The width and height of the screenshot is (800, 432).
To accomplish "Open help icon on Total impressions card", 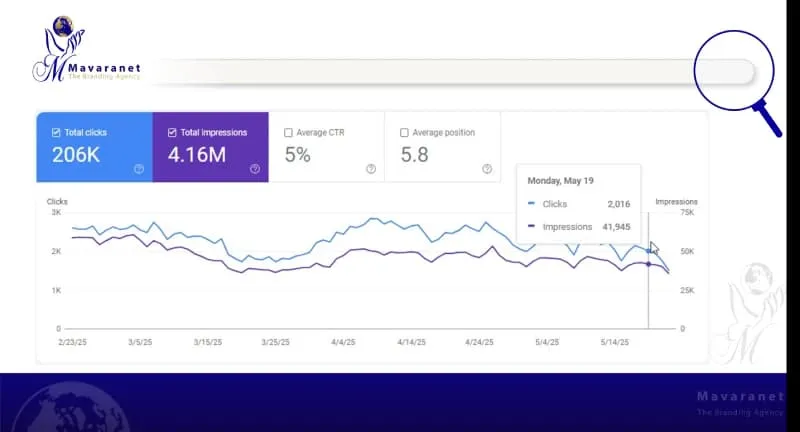I will (255, 169).
